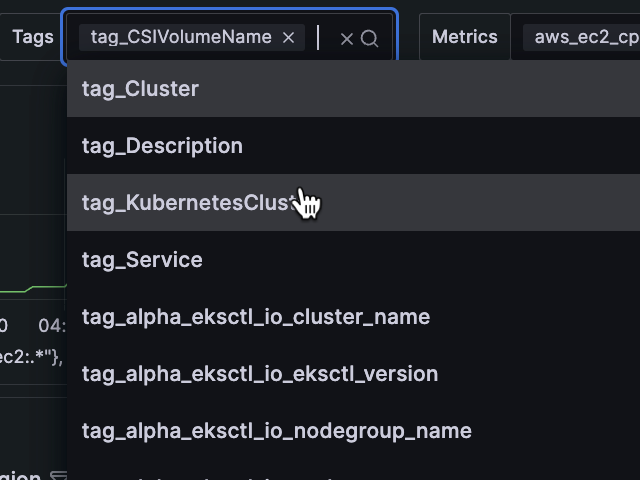Click the search magnifier icon
Viewport: 640px width, 480px height.
[370, 39]
